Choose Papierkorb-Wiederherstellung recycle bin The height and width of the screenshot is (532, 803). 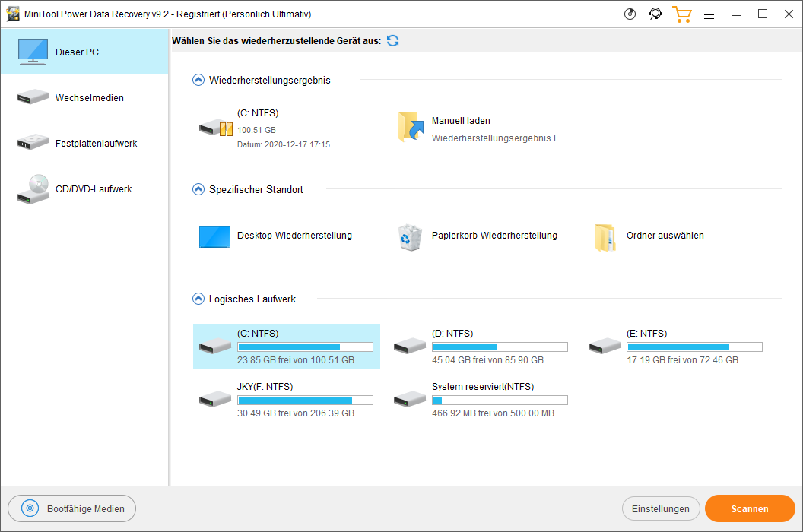[410, 236]
